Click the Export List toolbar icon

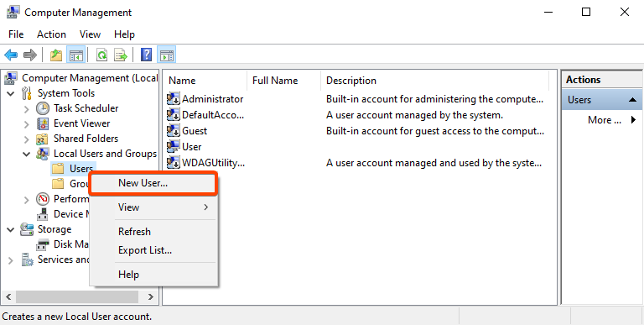[121, 55]
